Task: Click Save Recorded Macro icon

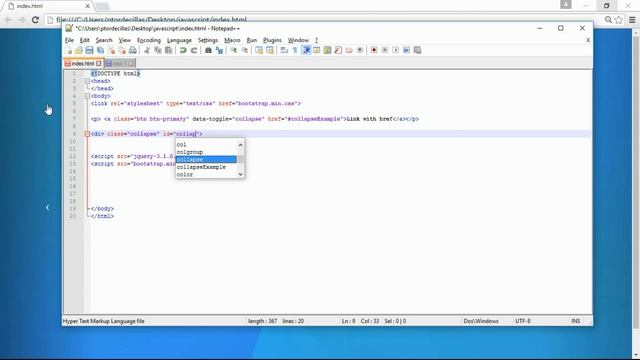Action: point(417,50)
